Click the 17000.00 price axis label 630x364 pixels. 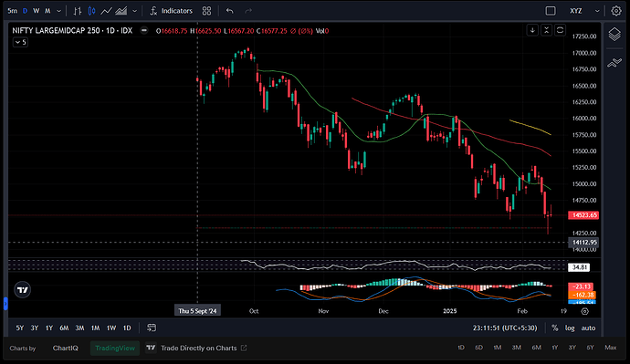pos(584,53)
